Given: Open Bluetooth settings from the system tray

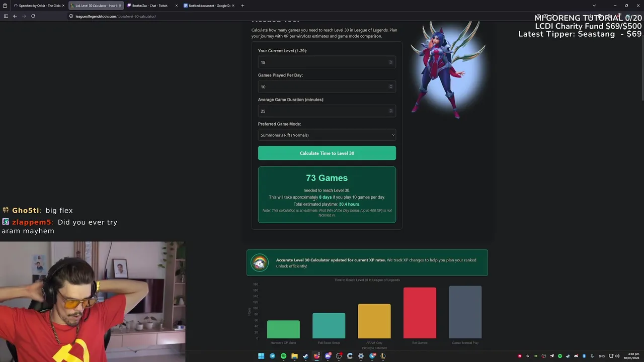Looking at the screenshot, I should coord(584,356).
